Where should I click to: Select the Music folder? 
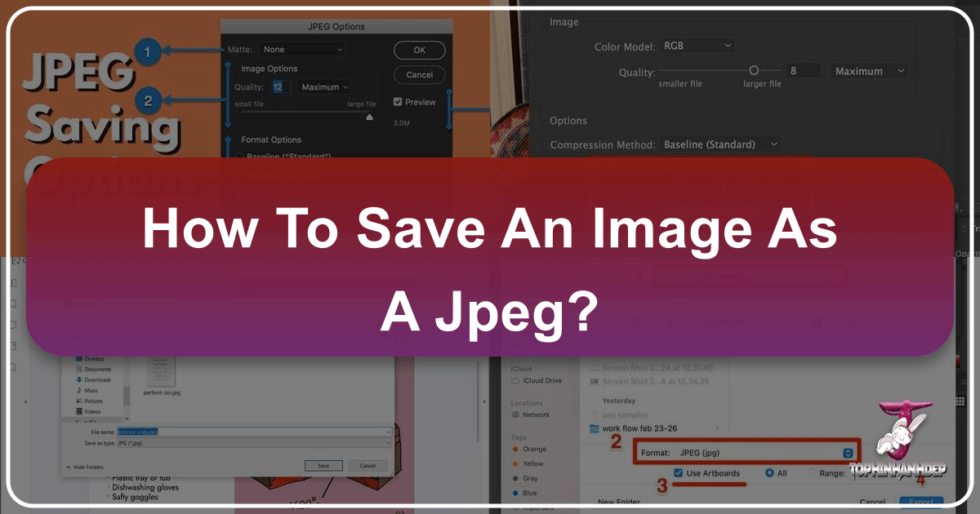(x=91, y=390)
